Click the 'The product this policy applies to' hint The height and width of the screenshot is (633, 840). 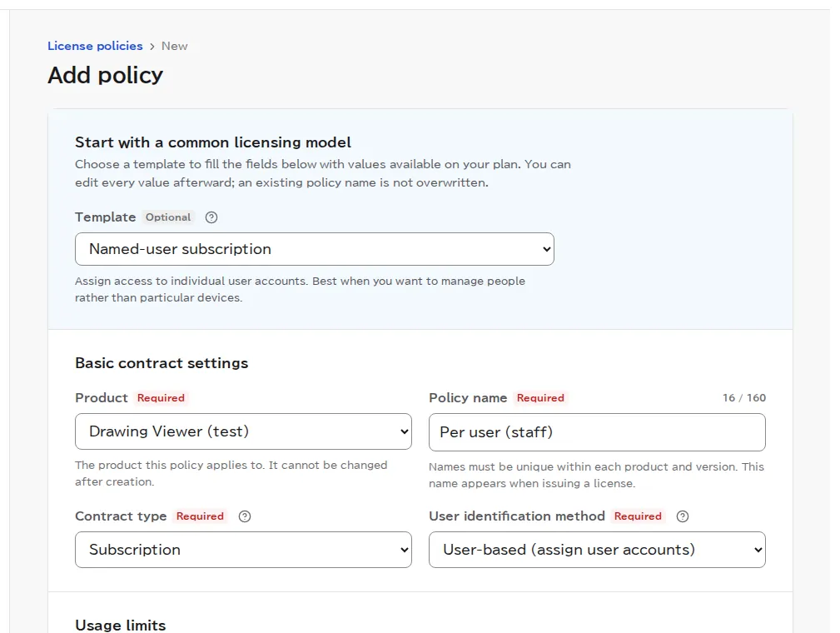tap(231, 473)
